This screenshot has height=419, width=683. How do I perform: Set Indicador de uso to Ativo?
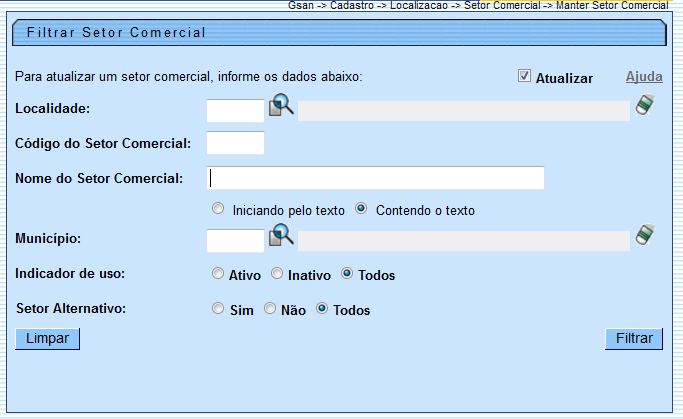pyautogui.click(x=218, y=273)
